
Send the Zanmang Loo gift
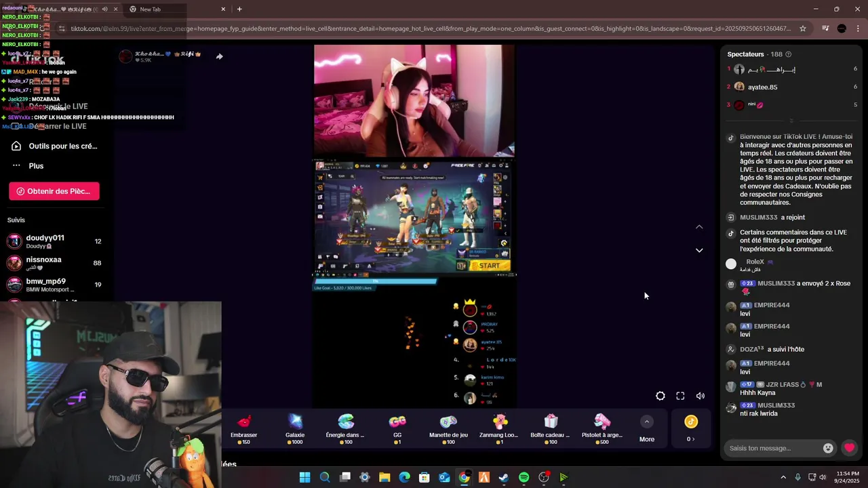[498, 430]
